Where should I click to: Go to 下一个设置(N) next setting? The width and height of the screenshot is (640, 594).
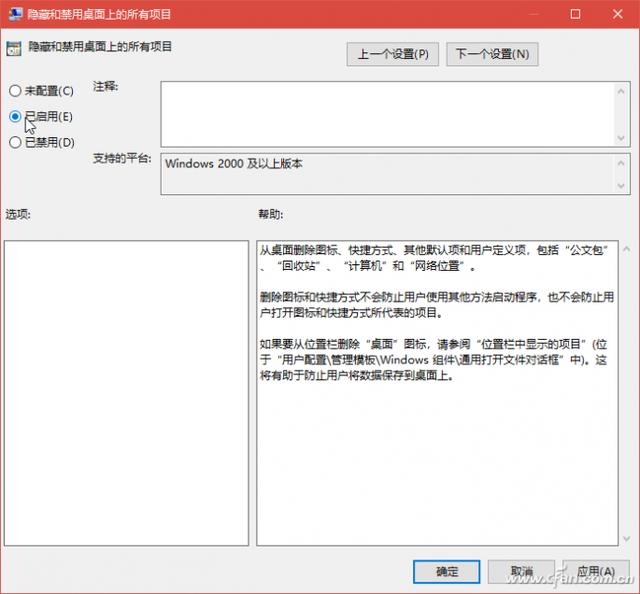tap(492, 54)
